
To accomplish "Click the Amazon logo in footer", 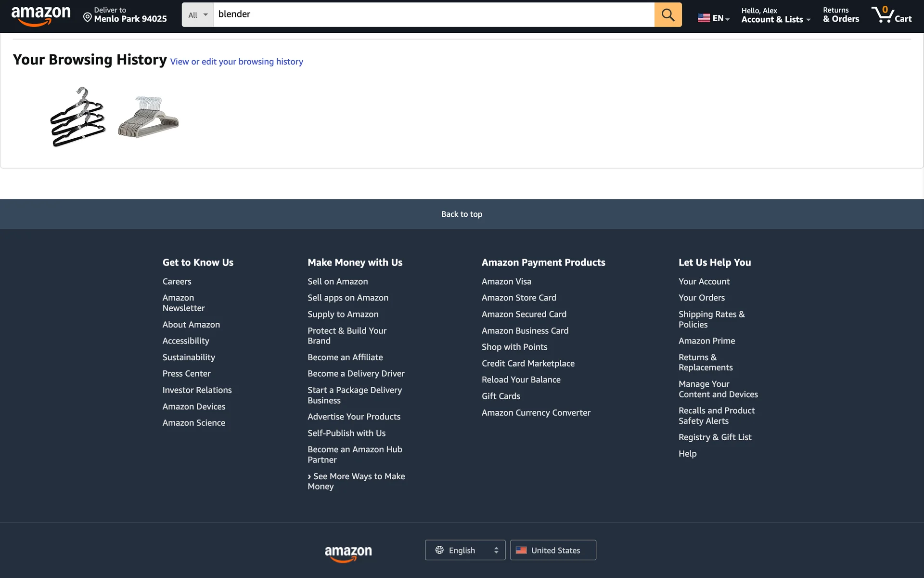I will coord(348,553).
